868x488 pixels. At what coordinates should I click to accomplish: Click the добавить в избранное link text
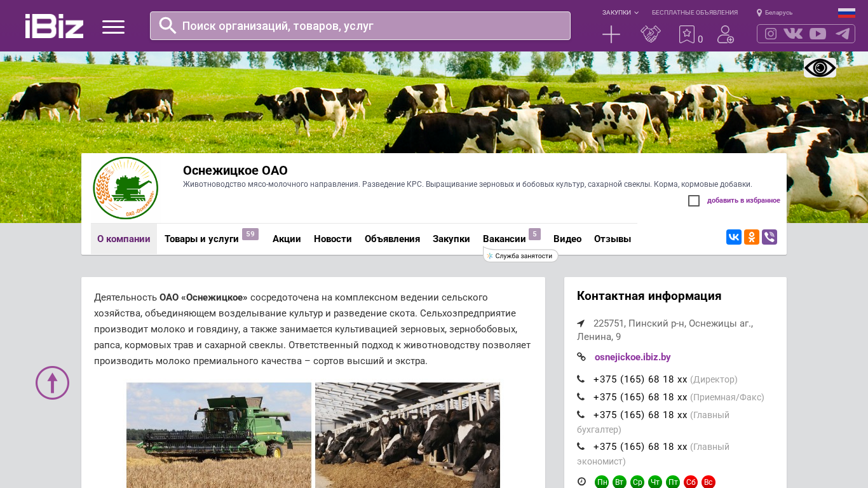743,201
